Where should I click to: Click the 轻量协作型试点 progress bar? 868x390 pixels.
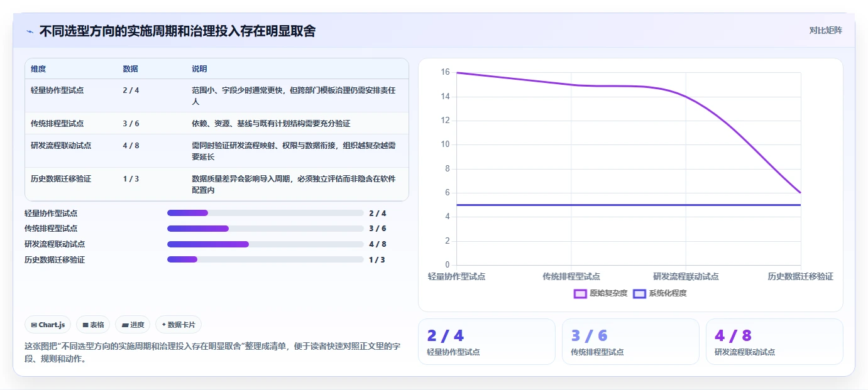point(265,213)
